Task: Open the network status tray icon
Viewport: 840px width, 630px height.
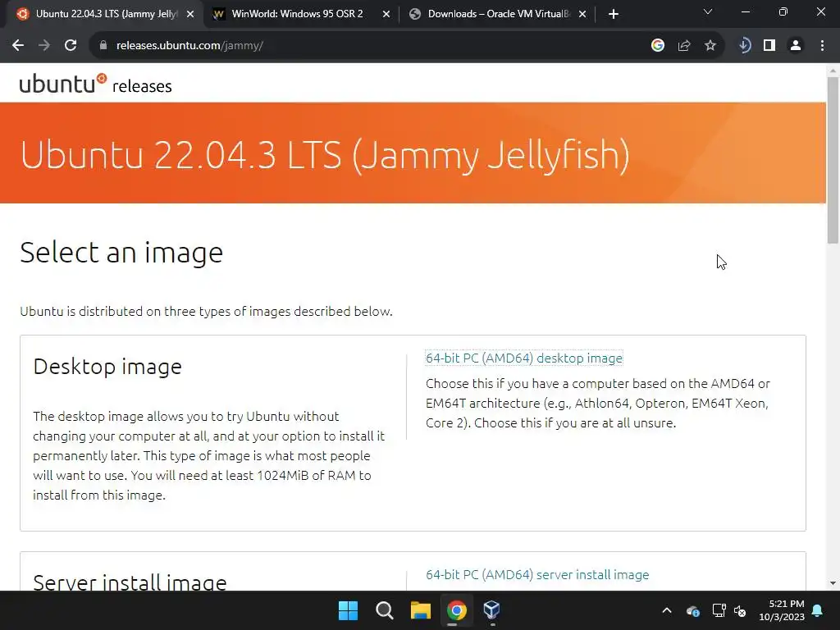Action: [719, 610]
